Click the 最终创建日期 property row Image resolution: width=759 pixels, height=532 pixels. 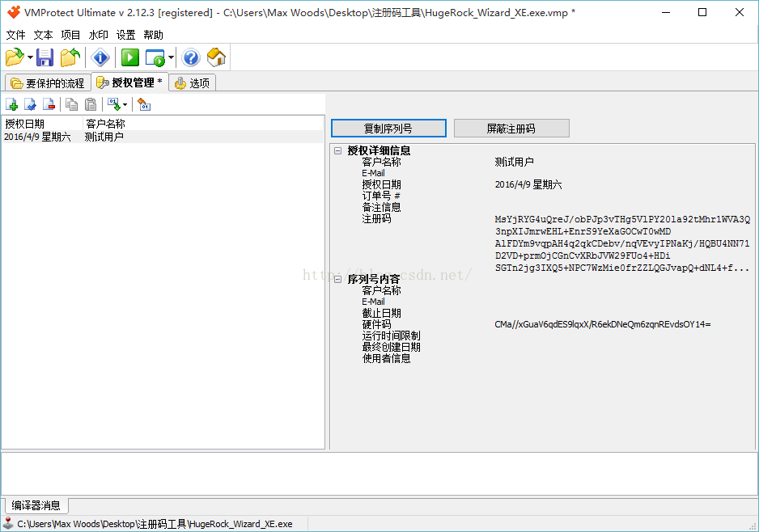coord(542,347)
